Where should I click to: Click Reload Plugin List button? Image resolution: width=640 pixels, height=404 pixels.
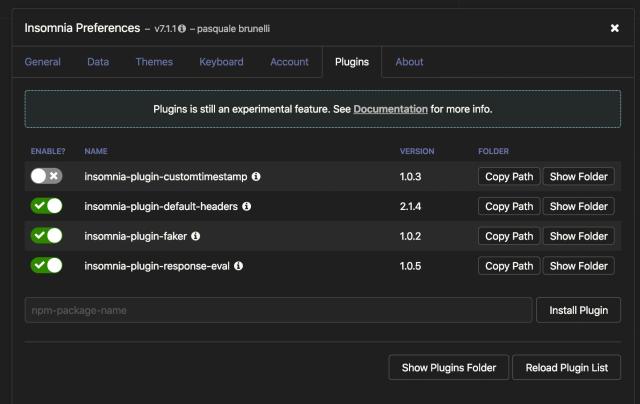[567, 368]
